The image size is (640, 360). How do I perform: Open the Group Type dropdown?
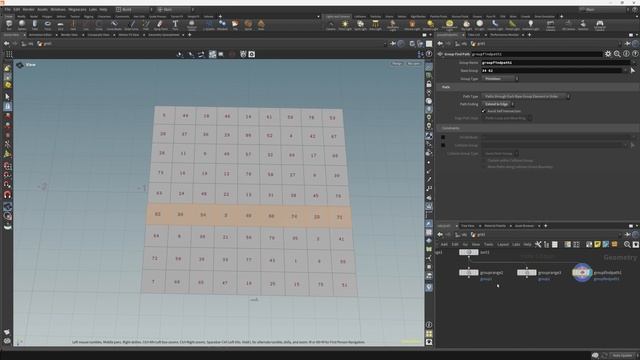pyautogui.click(x=501, y=79)
